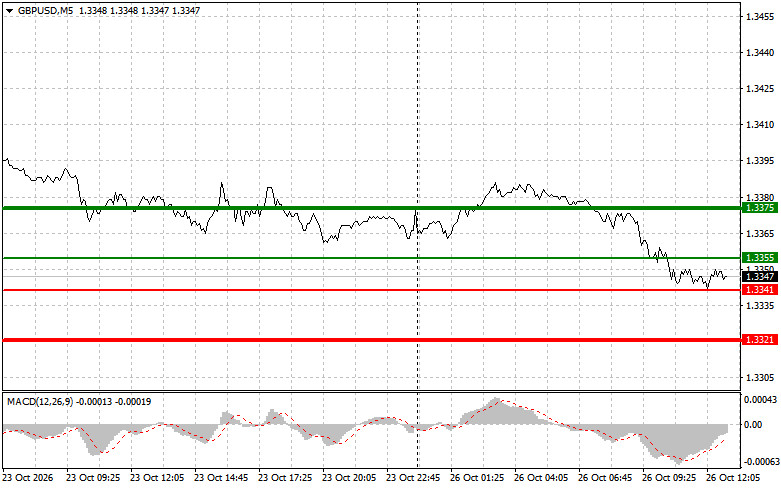The image size is (781, 489).
Task: Click the 1.3395 price scale value
Action: click(760, 161)
